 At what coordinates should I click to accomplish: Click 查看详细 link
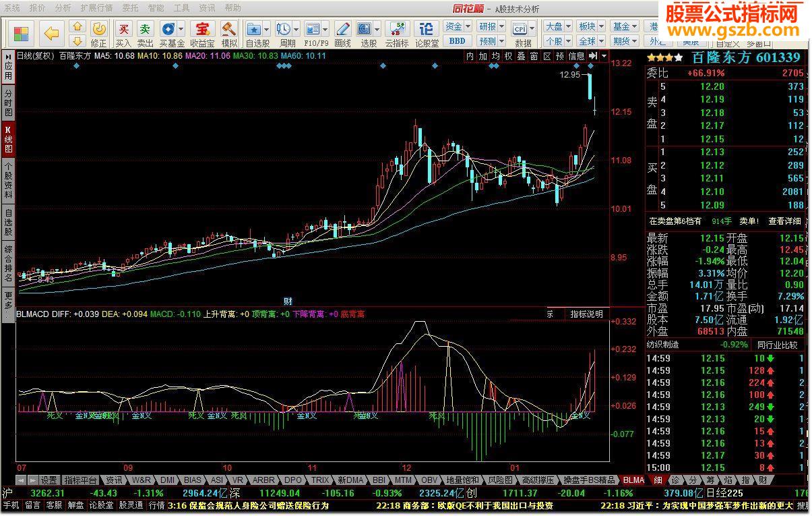(785, 221)
